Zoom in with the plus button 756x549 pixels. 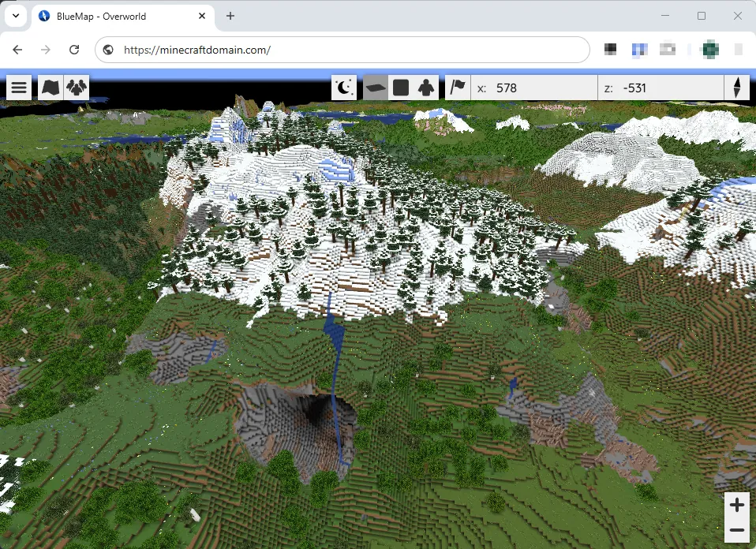point(737,505)
